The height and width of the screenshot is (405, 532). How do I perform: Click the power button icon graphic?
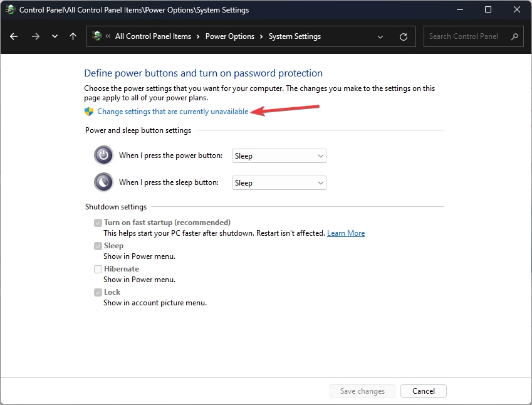click(x=103, y=155)
